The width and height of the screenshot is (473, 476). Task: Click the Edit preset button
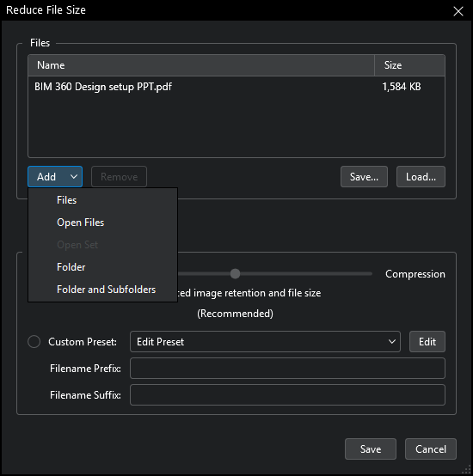427,341
